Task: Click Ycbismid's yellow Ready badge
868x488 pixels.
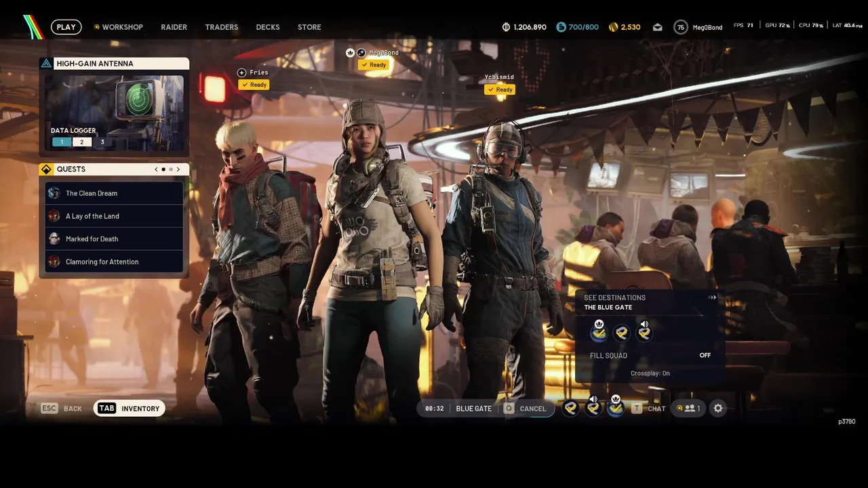Action: coord(500,89)
